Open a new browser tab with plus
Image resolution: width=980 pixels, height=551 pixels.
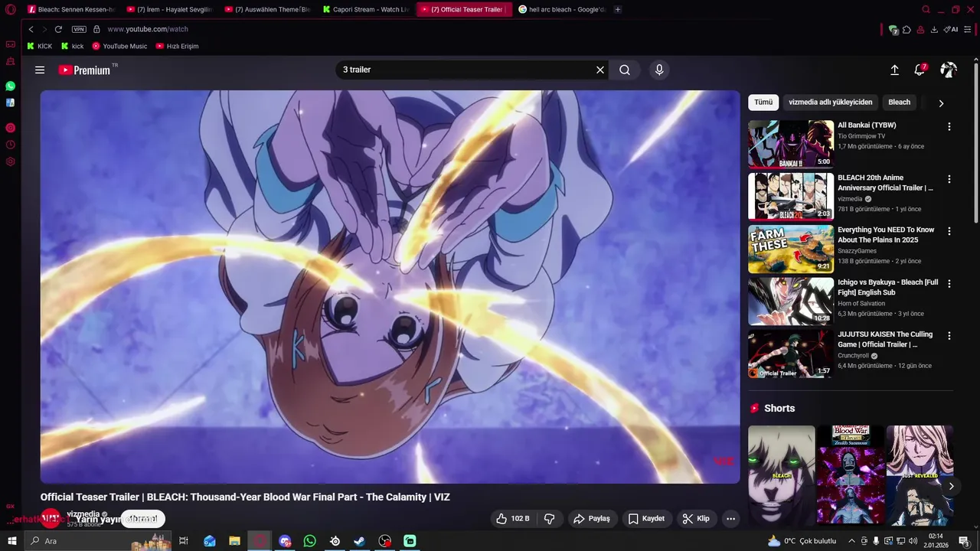tap(618, 9)
